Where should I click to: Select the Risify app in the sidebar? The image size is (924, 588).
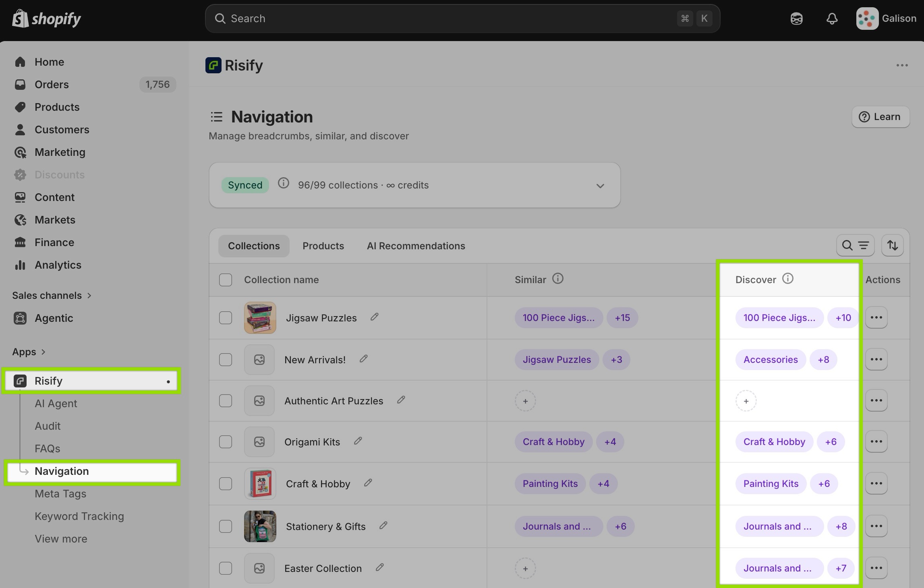[x=91, y=381]
